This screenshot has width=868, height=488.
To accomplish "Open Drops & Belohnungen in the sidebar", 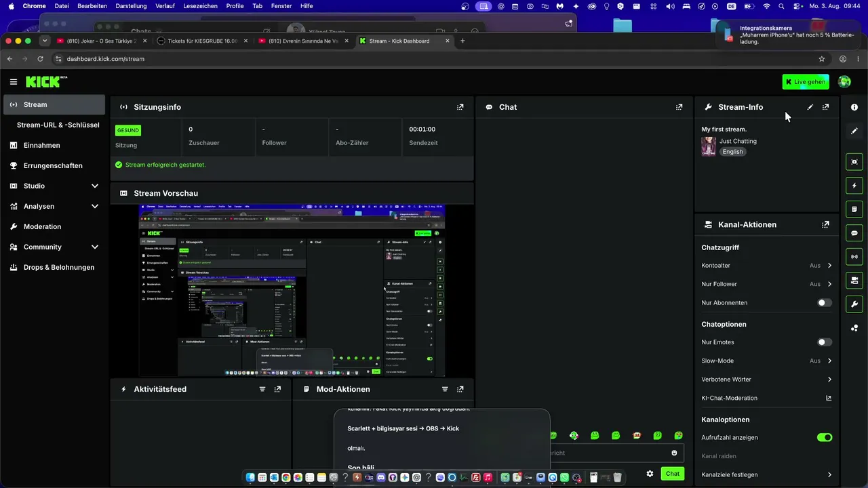I will pos(54,267).
